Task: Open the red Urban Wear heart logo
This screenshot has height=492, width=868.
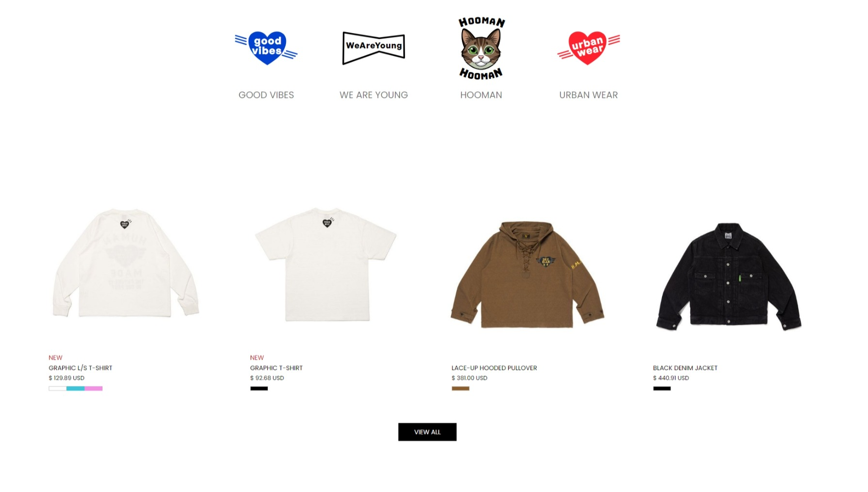Action: (588, 48)
